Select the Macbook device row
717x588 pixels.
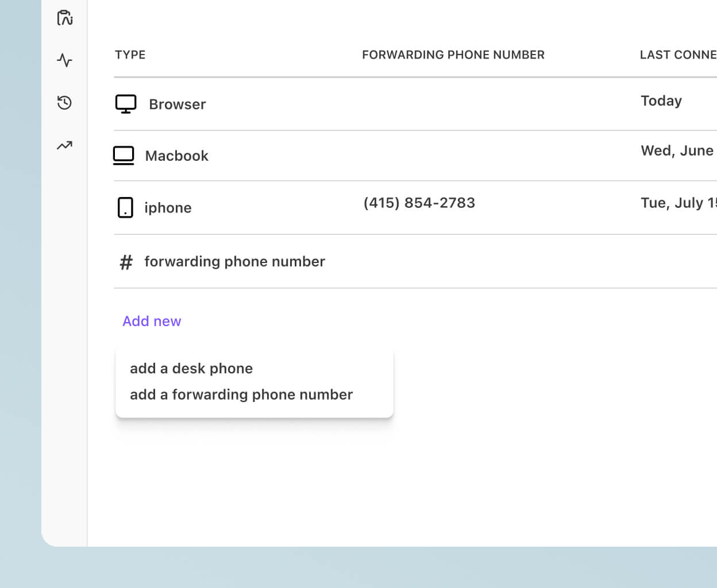click(176, 155)
